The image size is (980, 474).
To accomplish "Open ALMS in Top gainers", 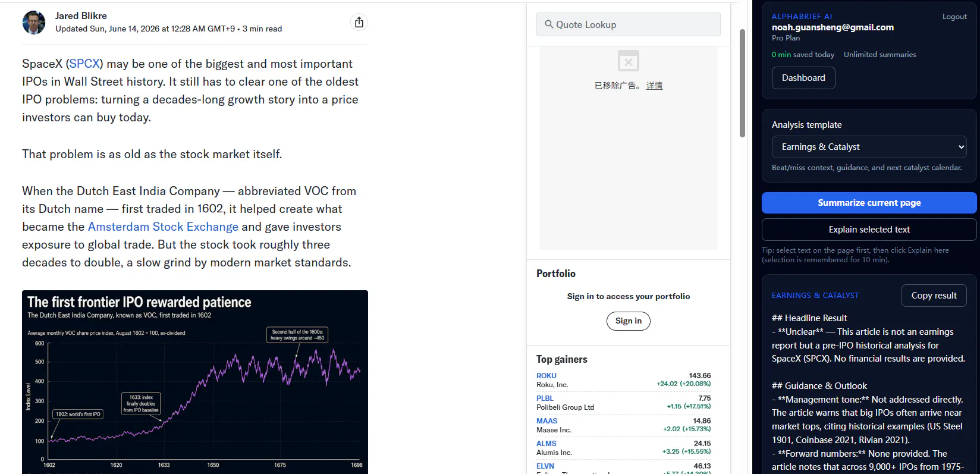I will 546,444.
